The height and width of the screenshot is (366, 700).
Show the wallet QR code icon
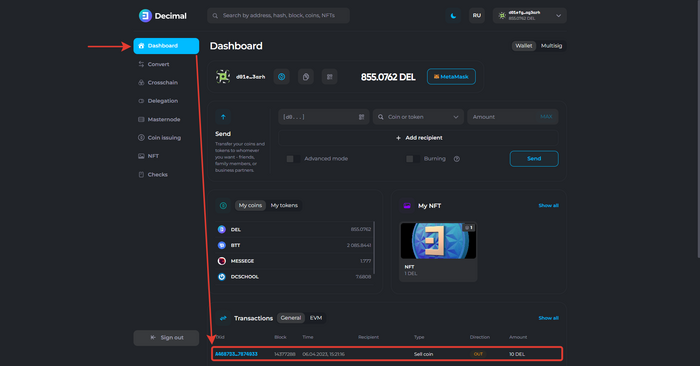pyautogui.click(x=329, y=77)
